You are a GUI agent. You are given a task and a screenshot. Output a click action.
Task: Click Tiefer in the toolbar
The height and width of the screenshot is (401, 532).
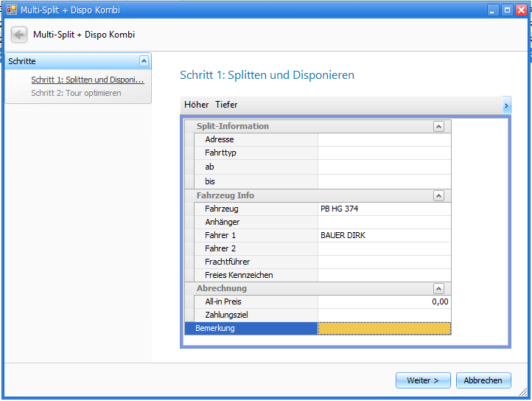tap(226, 105)
